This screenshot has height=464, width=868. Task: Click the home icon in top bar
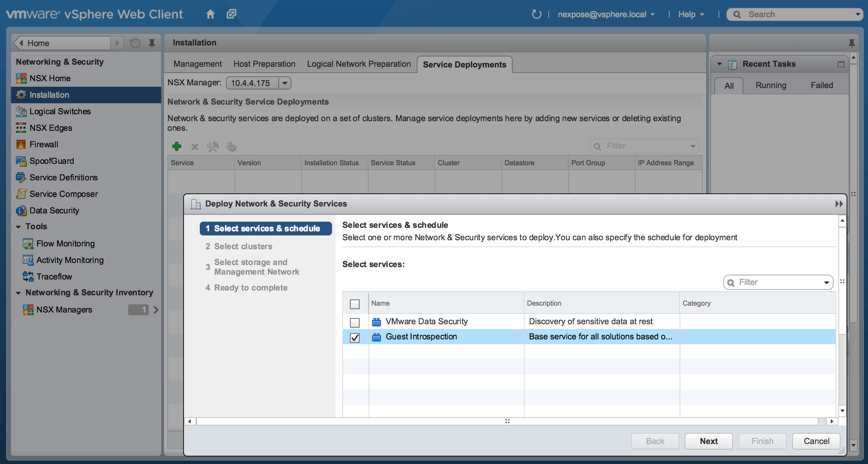pyautogui.click(x=210, y=14)
